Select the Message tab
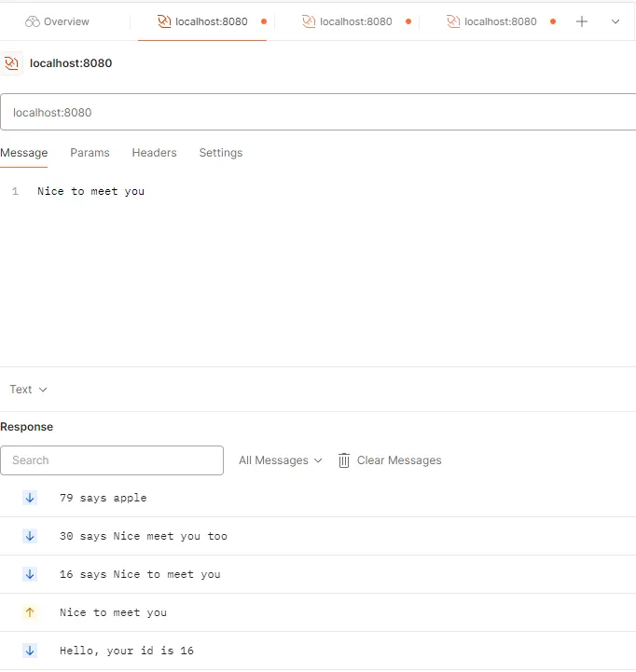The width and height of the screenshot is (636, 672). (24, 153)
